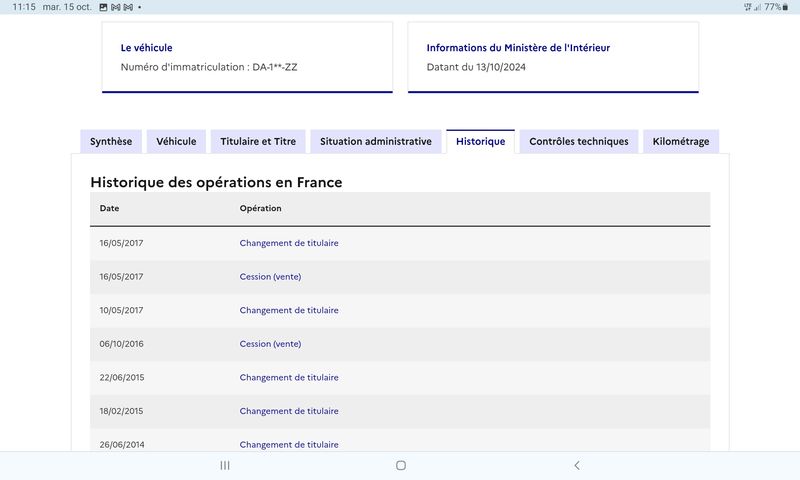This screenshot has width=800, height=480.
Task: Click the 22/06/2015 date cell
Action: point(121,377)
